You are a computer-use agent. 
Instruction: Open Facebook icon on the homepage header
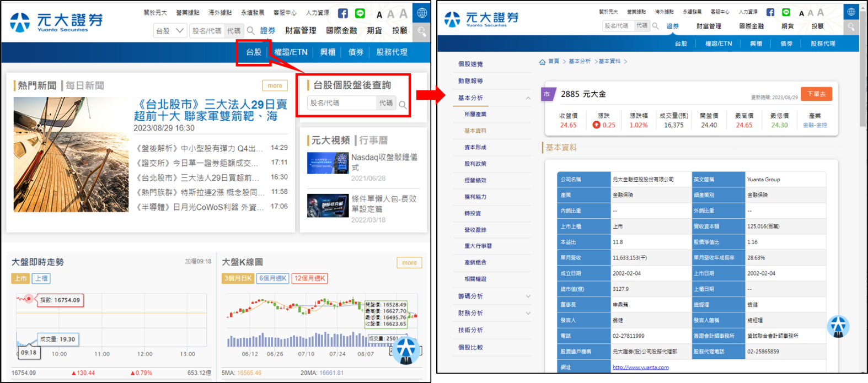342,13
